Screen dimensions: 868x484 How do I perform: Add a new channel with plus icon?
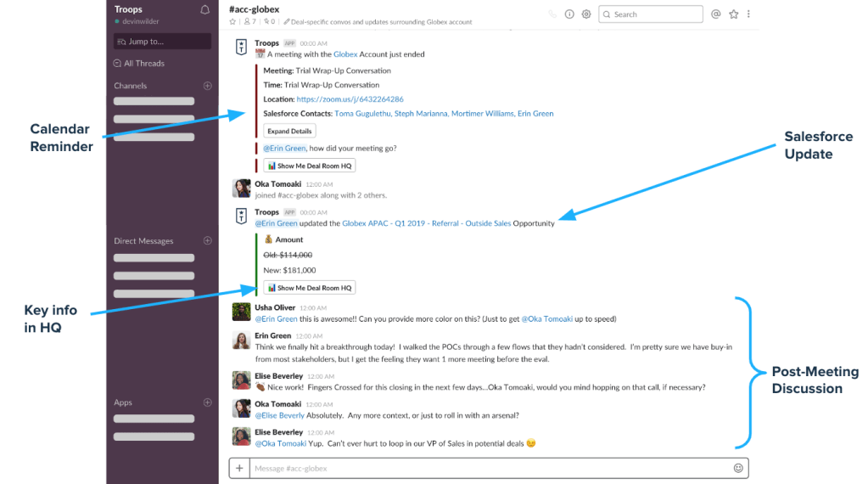(x=208, y=86)
